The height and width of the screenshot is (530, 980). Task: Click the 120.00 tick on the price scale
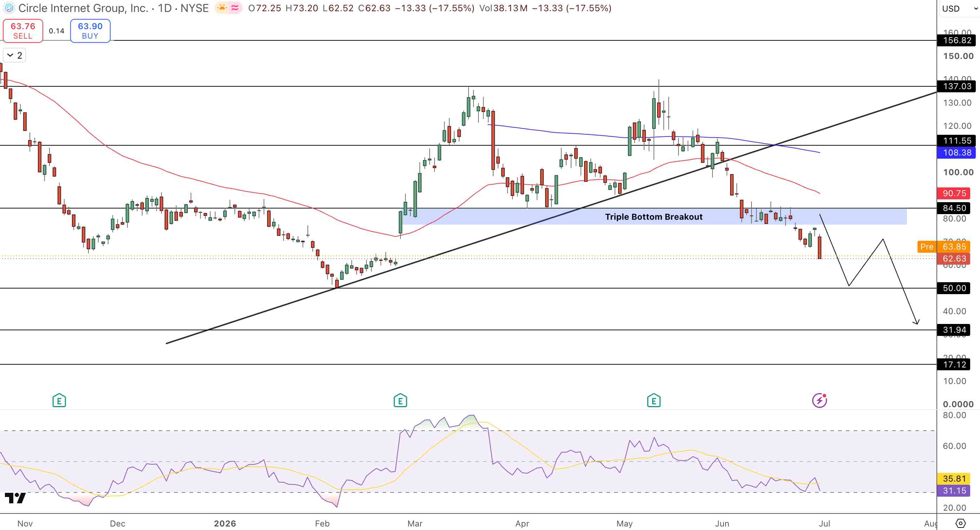click(957, 126)
